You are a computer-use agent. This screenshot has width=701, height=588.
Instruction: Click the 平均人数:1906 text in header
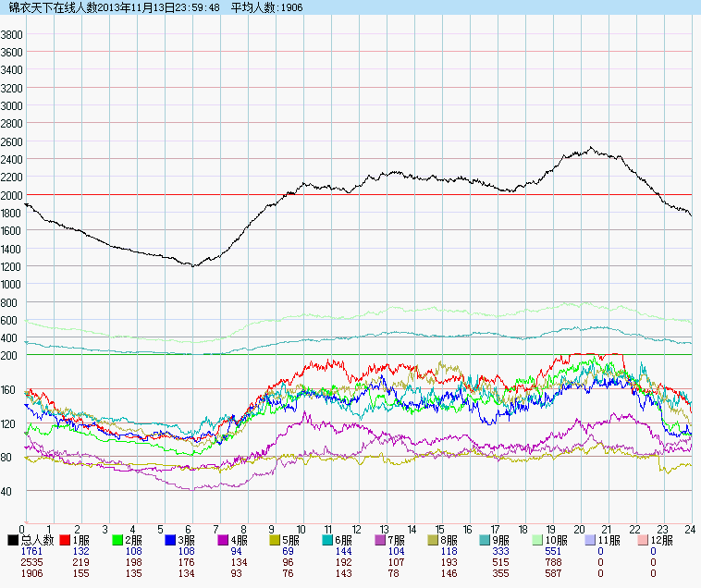270,7
